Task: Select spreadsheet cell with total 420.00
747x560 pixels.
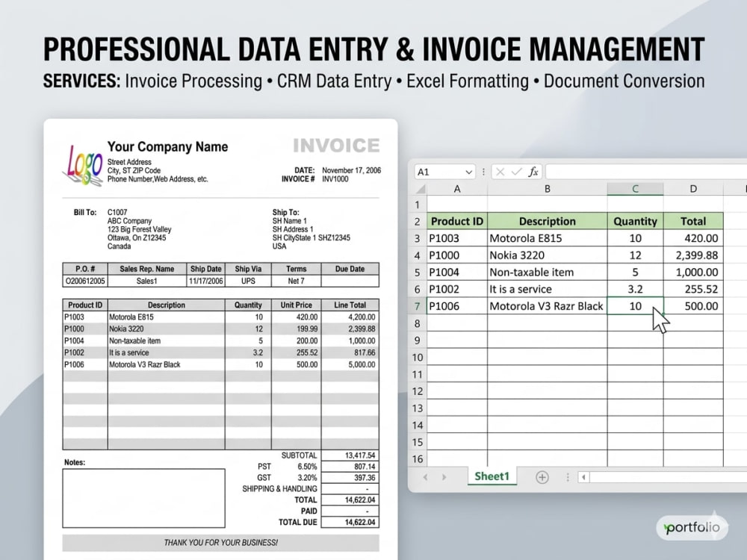Action: 693,238
